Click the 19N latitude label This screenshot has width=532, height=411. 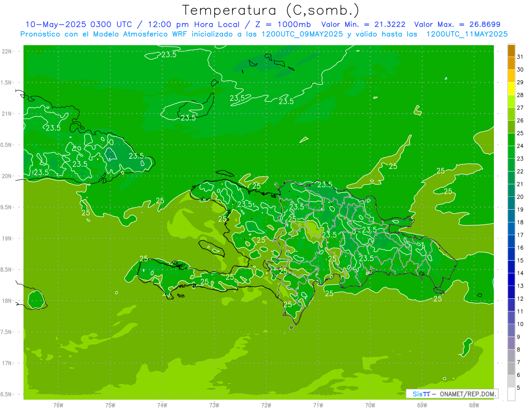[x=7, y=239]
